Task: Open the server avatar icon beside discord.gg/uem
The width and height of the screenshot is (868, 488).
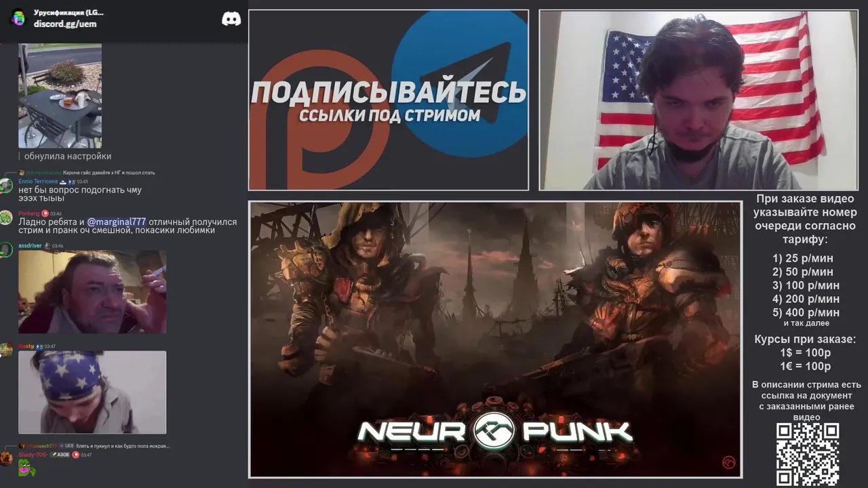Action: (x=18, y=18)
